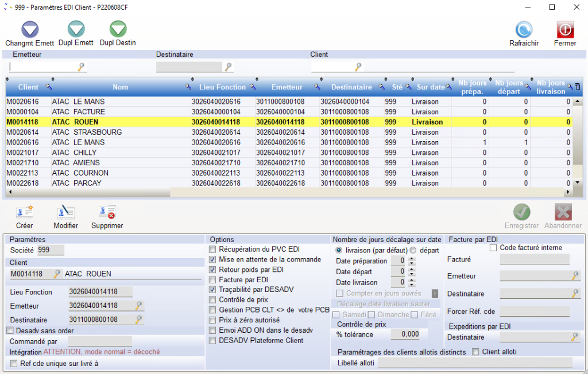
Task: Open the Client code lookup in Paramètres
Action: tap(57, 274)
